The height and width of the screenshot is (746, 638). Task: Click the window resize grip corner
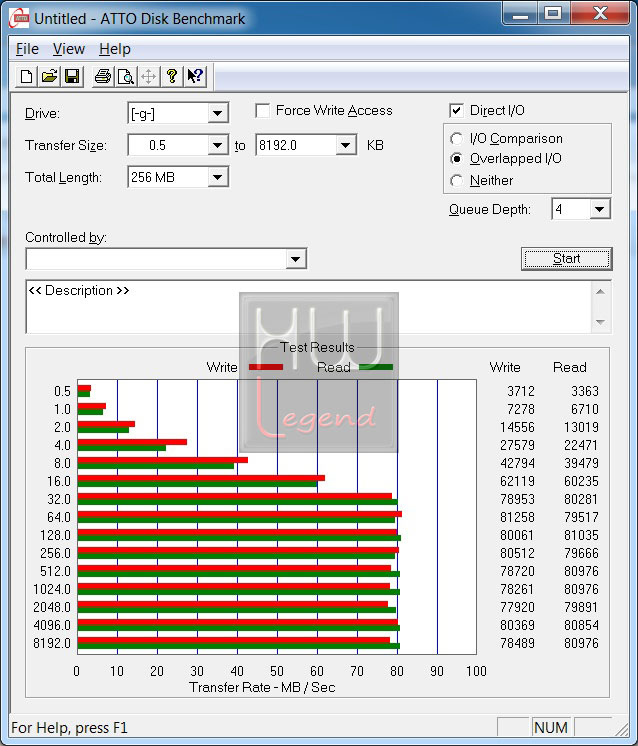(622, 728)
